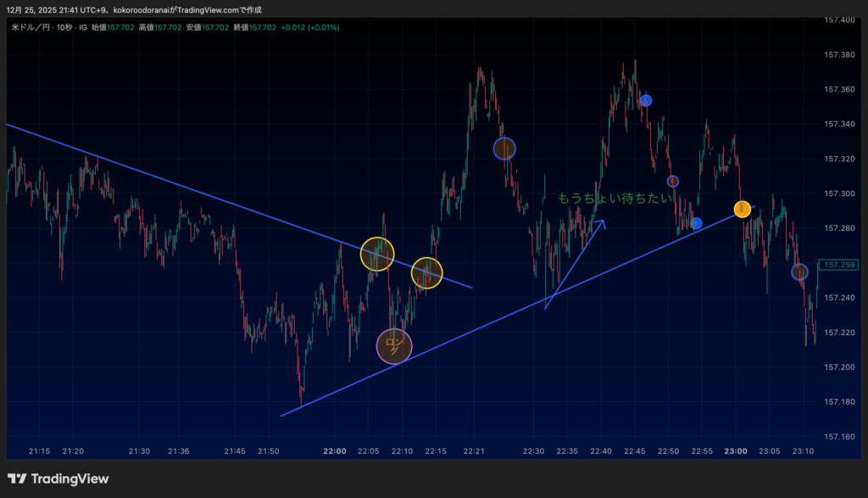Click the solid blue dot near 22:55
This screenshot has height=498, width=868.
pyautogui.click(x=696, y=223)
